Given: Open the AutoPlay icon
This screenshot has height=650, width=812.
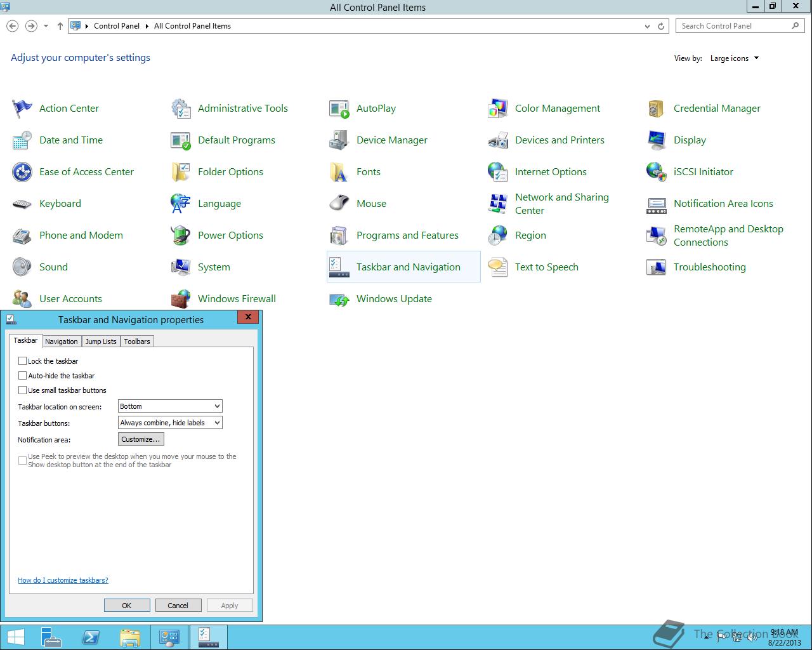Looking at the screenshot, I should pos(339,109).
